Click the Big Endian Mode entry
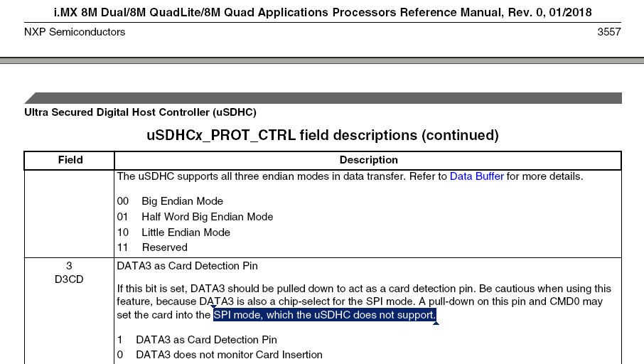The height and width of the screenshot is (364, 644). [182, 201]
